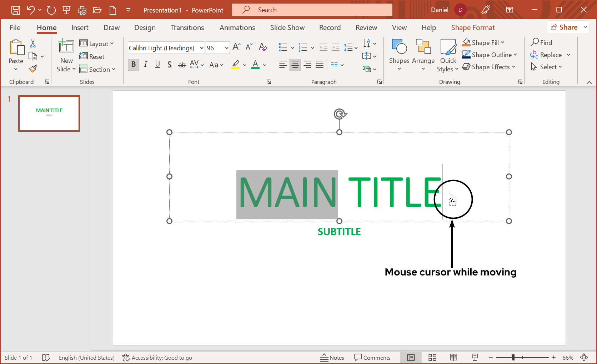Click the Save icon in the title bar
This screenshot has width=597, height=364.
(16, 10)
